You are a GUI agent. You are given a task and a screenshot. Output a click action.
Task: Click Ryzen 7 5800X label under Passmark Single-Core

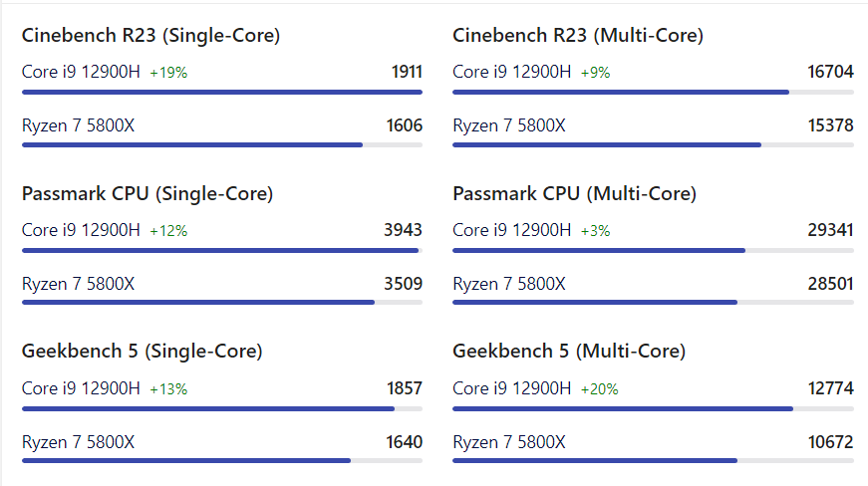coord(78,284)
